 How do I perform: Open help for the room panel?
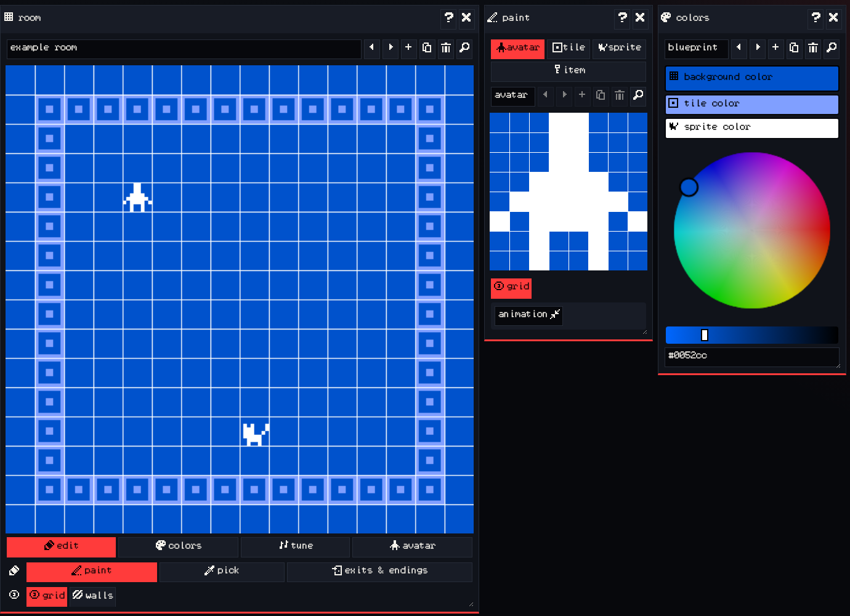(x=448, y=18)
